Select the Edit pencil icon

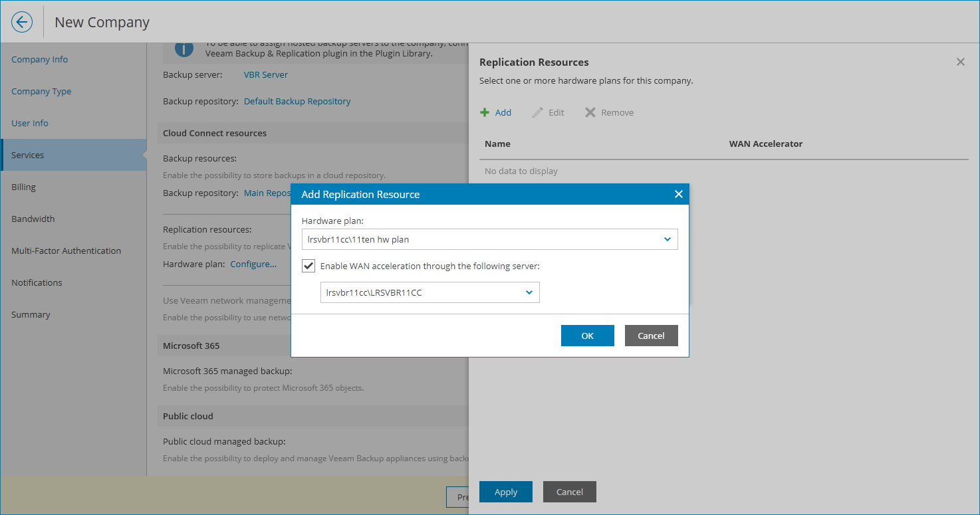point(538,112)
